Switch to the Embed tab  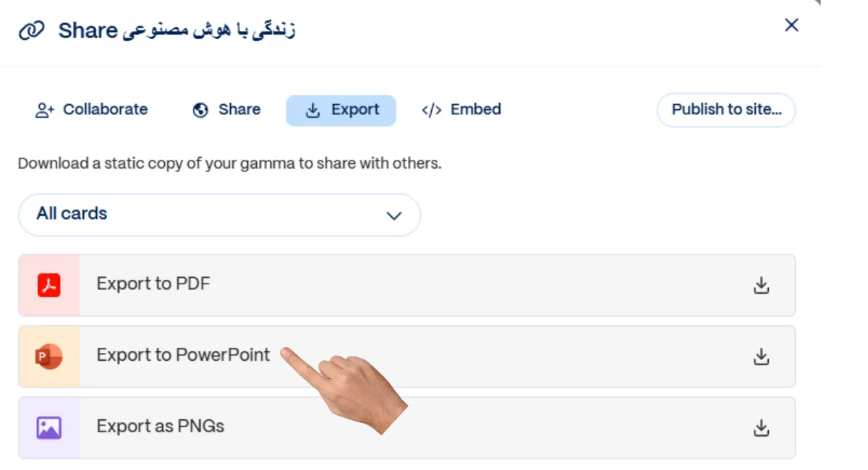461,110
